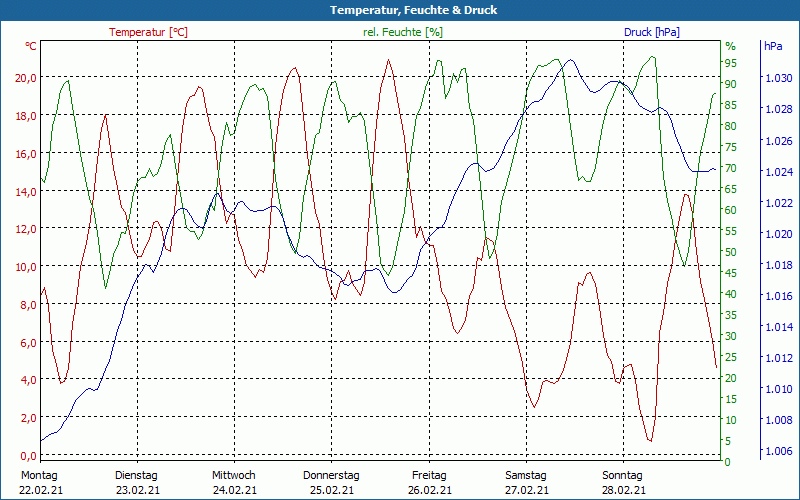Click the '14,0' temperature axis value
Viewport: 800px width, 500px height.
(27, 191)
